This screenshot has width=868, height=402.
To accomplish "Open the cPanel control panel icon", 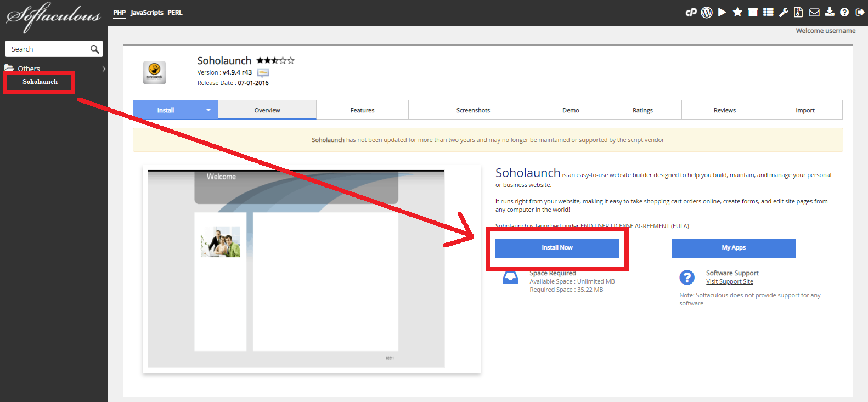I will click(x=691, y=12).
